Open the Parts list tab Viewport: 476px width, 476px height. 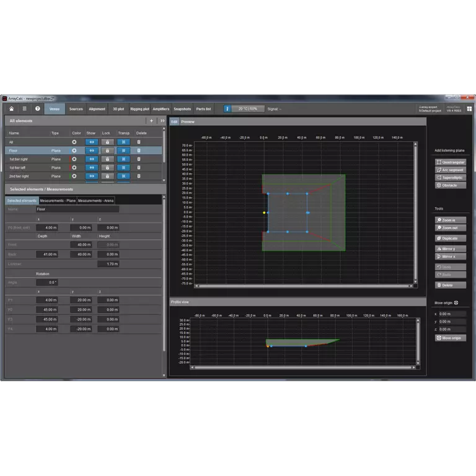pyautogui.click(x=203, y=109)
